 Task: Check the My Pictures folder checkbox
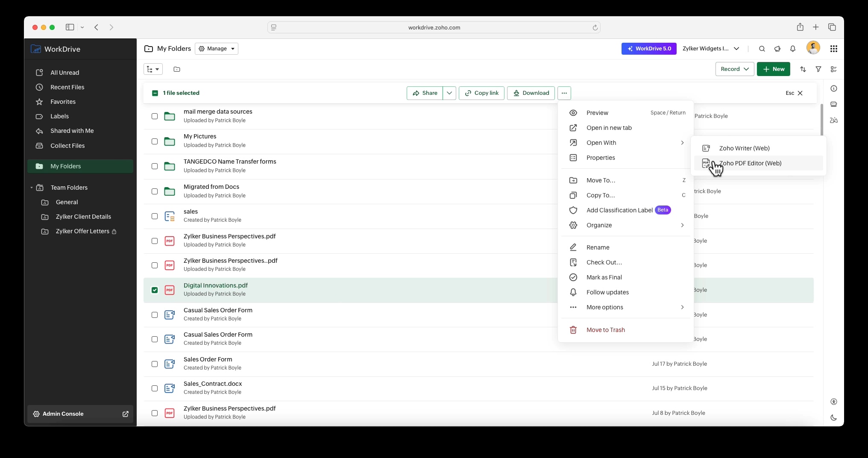click(155, 141)
